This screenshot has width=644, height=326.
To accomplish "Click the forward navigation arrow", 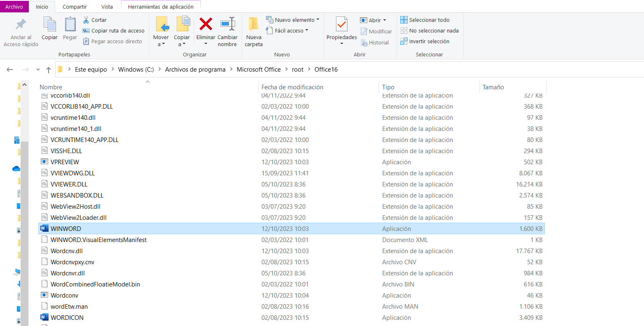I will tap(26, 70).
